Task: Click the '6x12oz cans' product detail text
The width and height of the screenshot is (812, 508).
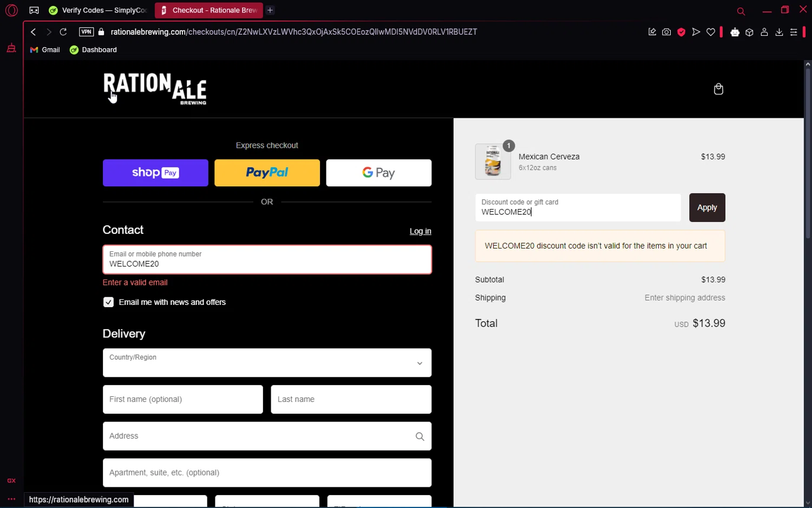Action: click(538, 168)
